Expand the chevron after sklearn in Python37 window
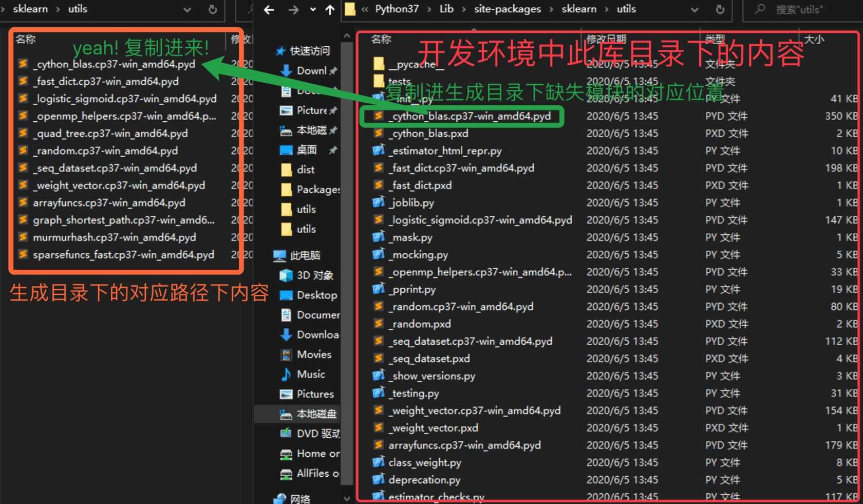The image size is (863, 504). [607, 9]
